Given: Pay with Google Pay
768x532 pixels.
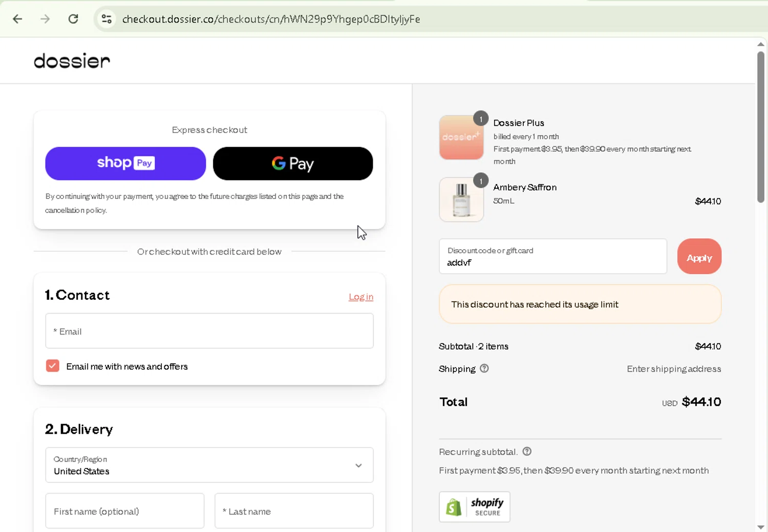Looking at the screenshot, I should 293,164.
